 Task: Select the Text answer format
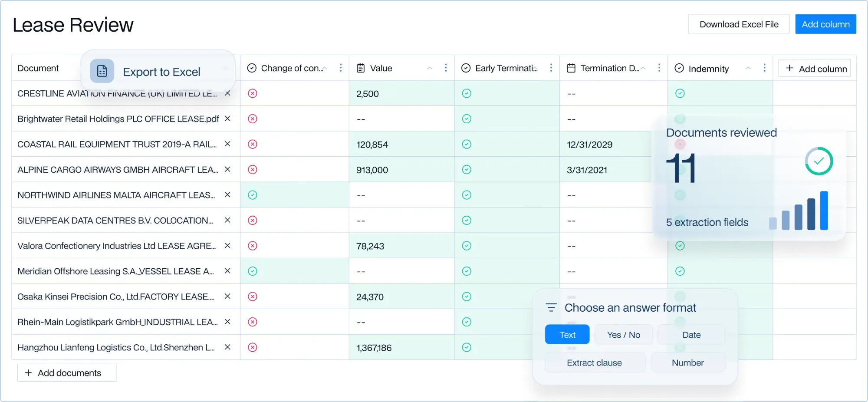pyautogui.click(x=567, y=334)
